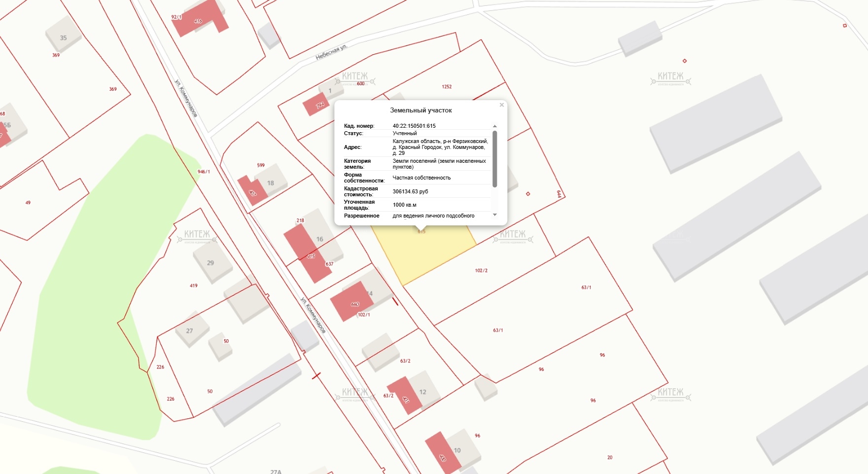Close the Земельный участок popup

pyautogui.click(x=501, y=105)
